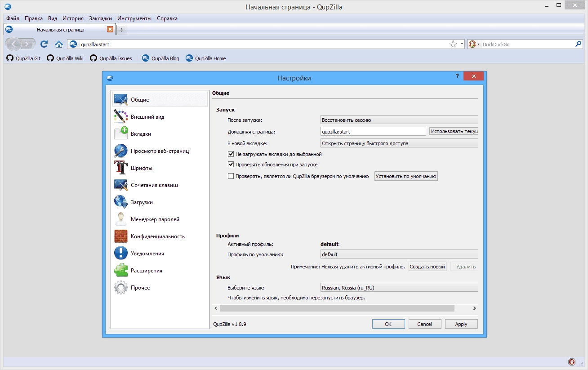Expand the bookmark star dropdown arrow
588x370 pixels.
click(462, 45)
